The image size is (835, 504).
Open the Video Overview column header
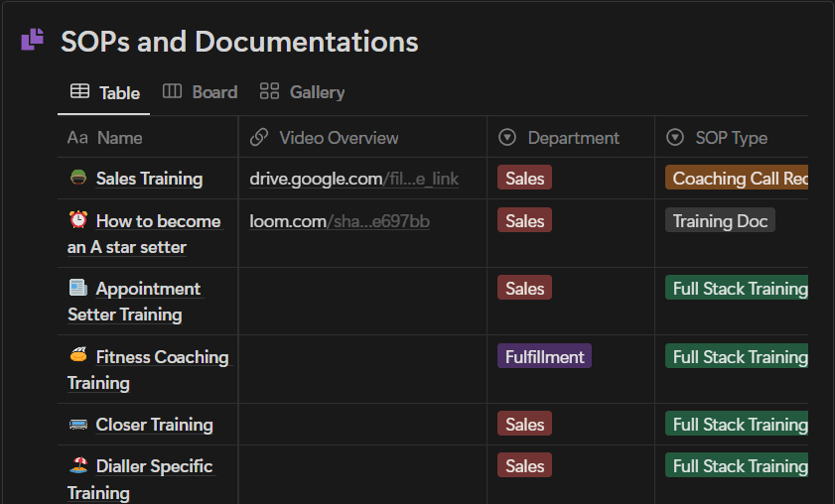click(362, 138)
